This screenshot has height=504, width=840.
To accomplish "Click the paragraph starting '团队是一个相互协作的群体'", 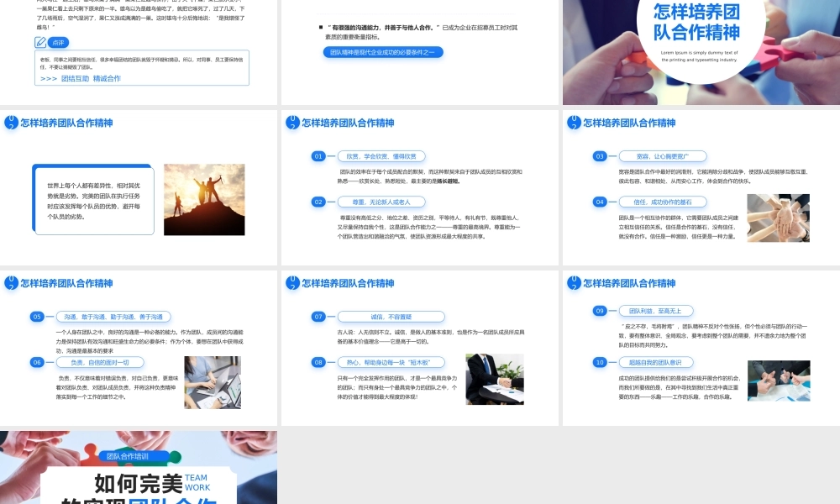I will click(x=678, y=227).
